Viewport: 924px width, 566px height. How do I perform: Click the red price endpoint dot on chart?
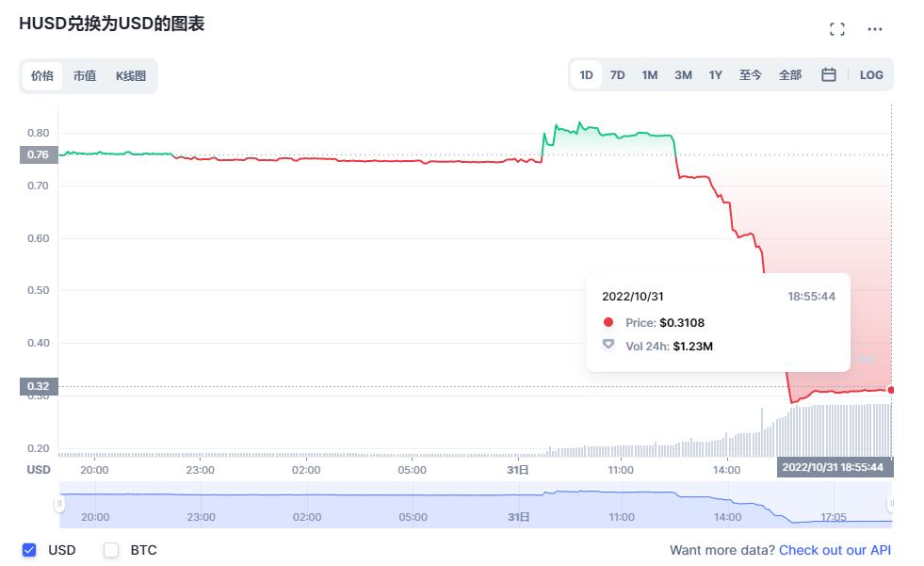[889, 388]
